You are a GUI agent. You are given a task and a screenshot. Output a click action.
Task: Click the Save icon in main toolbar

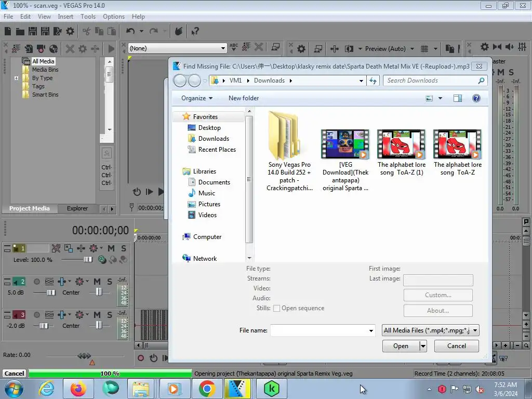33,31
